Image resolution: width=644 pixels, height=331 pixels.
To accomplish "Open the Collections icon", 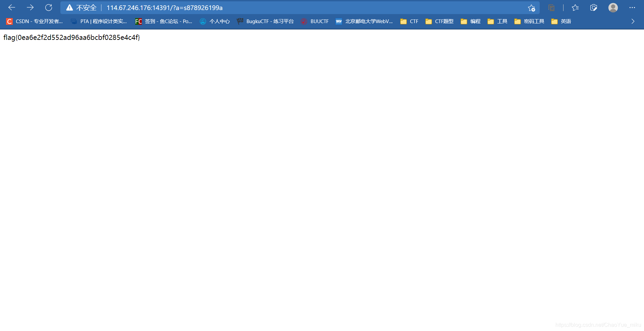I will 552,7.
